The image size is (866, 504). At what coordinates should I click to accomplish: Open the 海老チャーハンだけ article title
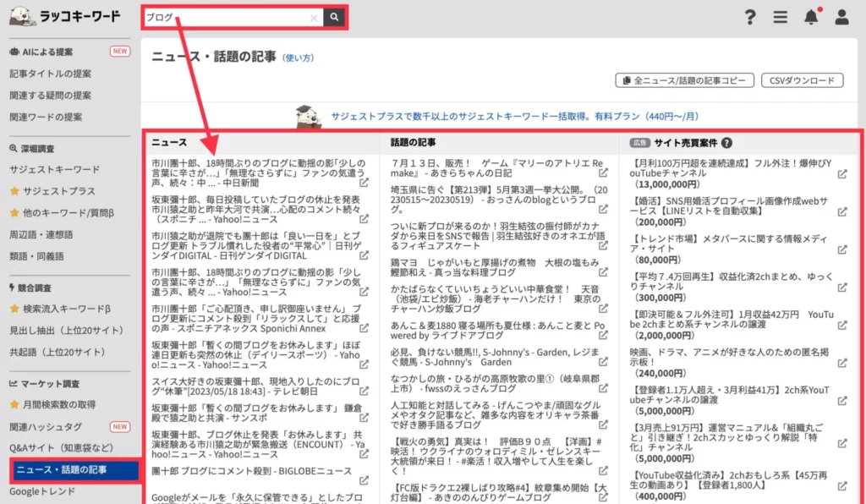pos(496,299)
